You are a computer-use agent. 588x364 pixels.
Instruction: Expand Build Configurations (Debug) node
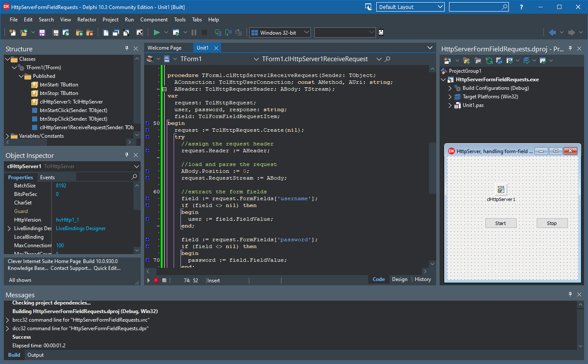[450, 88]
